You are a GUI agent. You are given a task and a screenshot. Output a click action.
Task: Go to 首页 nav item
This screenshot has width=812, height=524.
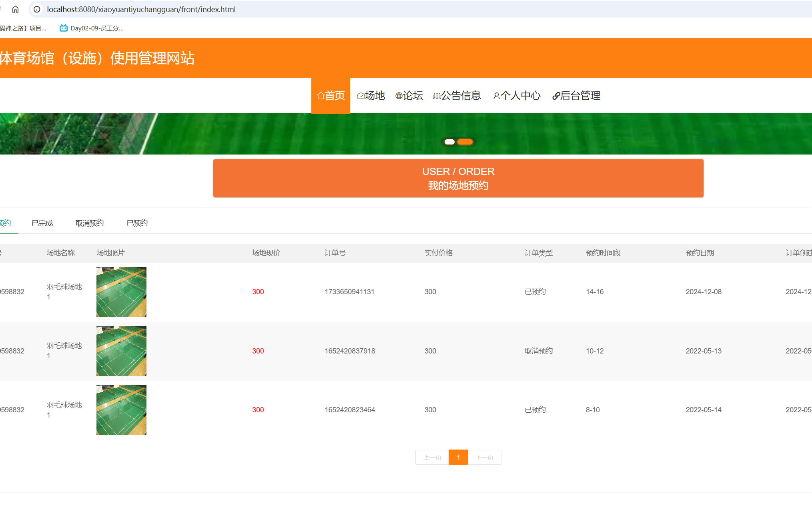tap(331, 96)
